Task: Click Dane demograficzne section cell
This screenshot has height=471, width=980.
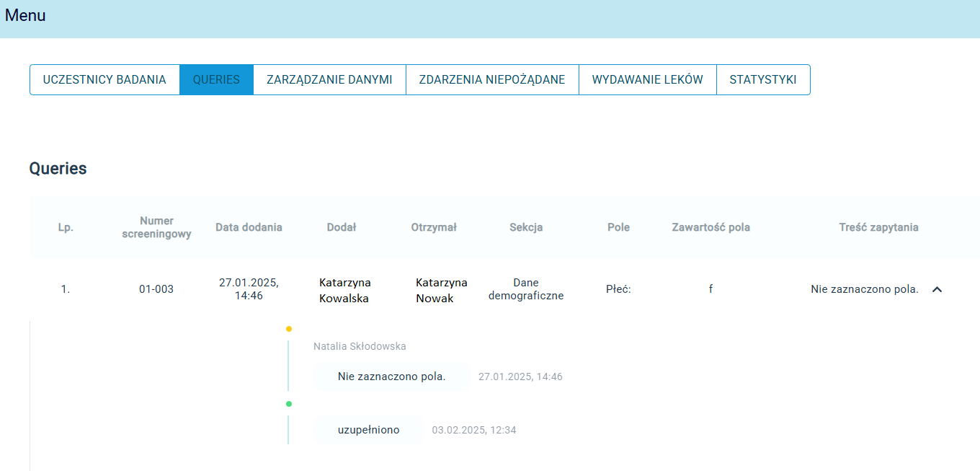Action: pyautogui.click(x=526, y=289)
